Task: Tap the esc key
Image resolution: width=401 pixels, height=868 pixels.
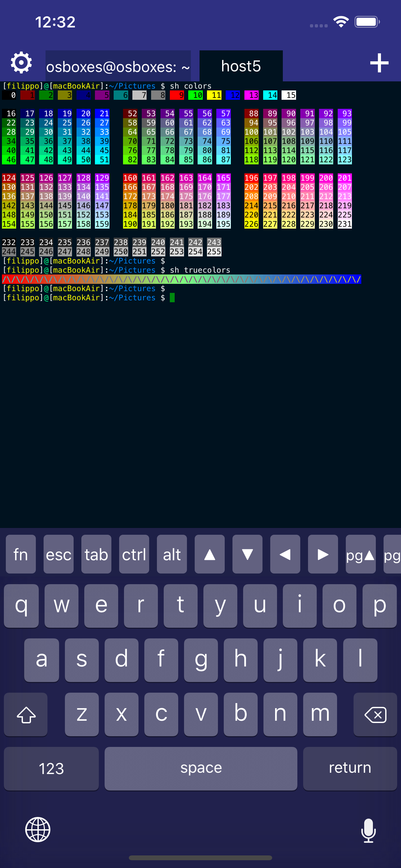Action: click(58, 554)
